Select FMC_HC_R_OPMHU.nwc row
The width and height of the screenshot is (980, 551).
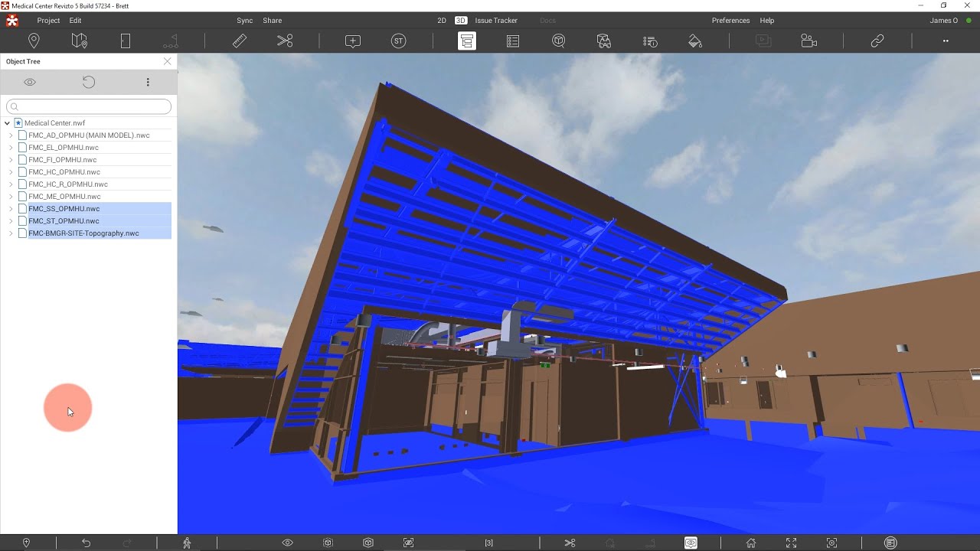click(x=68, y=184)
